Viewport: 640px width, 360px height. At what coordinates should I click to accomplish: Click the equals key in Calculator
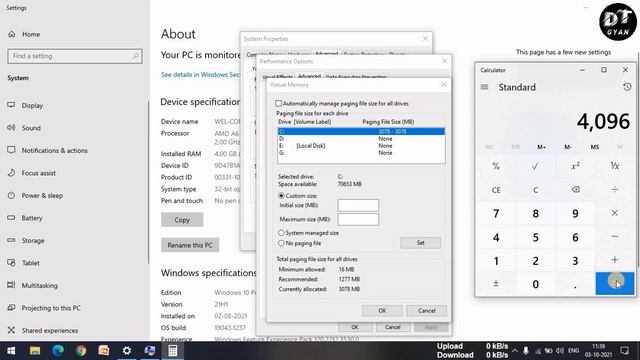point(615,284)
